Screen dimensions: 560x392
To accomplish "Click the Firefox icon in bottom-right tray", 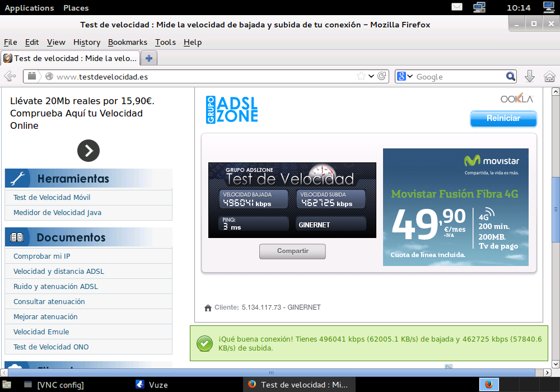I will tap(488, 385).
